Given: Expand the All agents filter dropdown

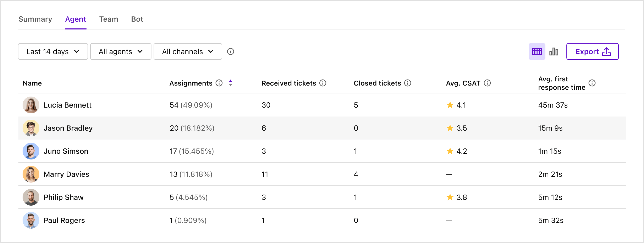Looking at the screenshot, I should (x=120, y=52).
